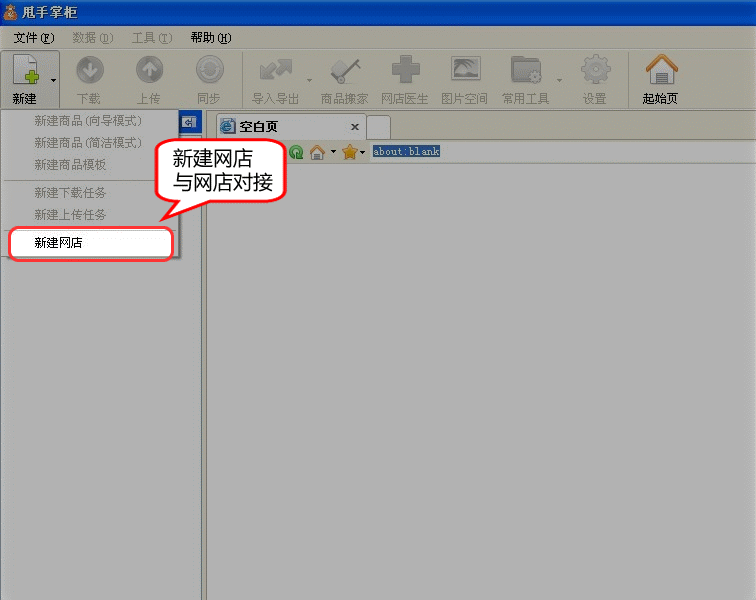Open the 帮助(H) menu
Screen dimensions: 756x600
211,38
